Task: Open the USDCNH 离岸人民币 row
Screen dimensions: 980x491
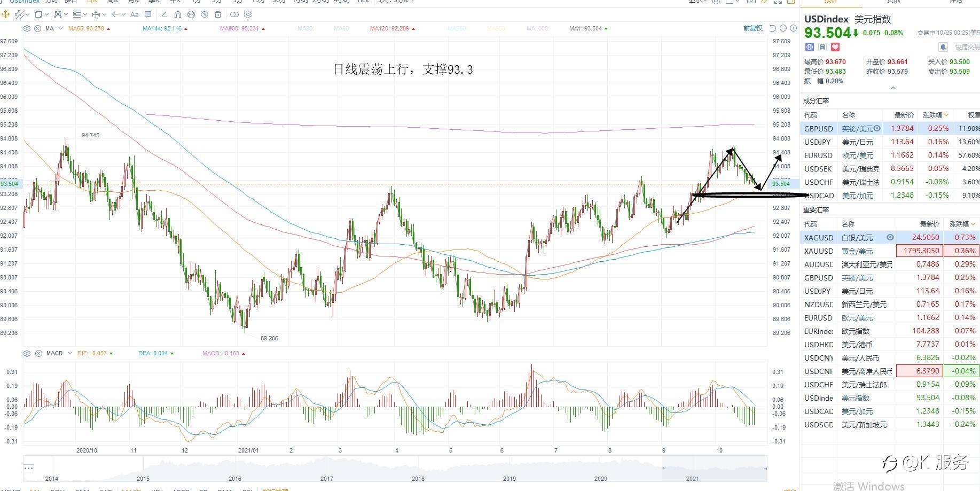Action: 890,371
